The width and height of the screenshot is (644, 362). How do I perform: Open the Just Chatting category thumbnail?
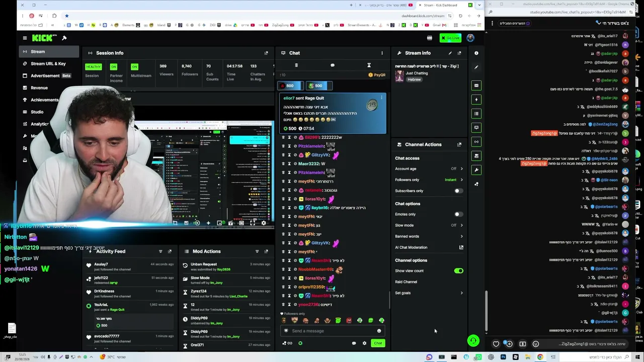[x=399, y=76]
